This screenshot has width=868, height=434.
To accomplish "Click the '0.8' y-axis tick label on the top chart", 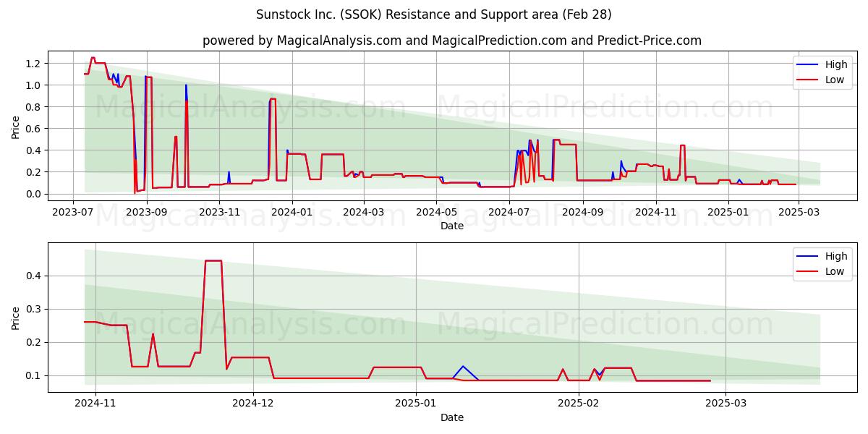I will [x=35, y=107].
